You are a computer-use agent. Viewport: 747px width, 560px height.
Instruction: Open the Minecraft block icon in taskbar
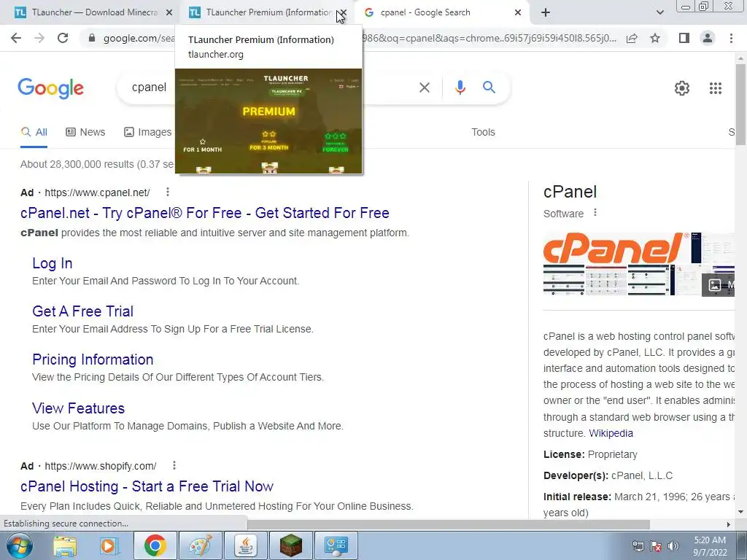[x=290, y=545]
